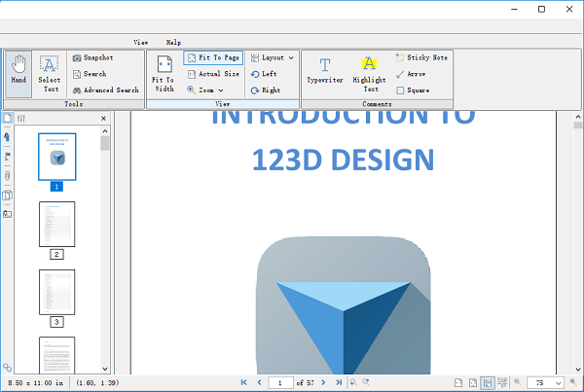Screen dimensions: 584x392
Task: Open the Layout dropdown
Action: [x=273, y=57]
